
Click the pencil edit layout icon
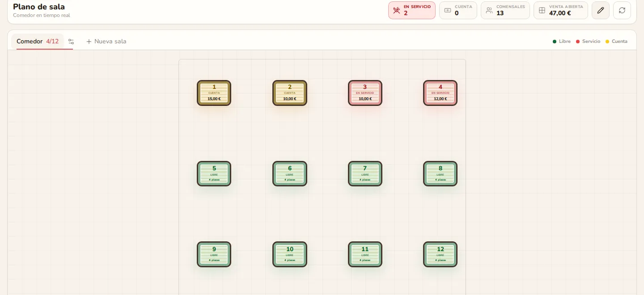[601, 10]
